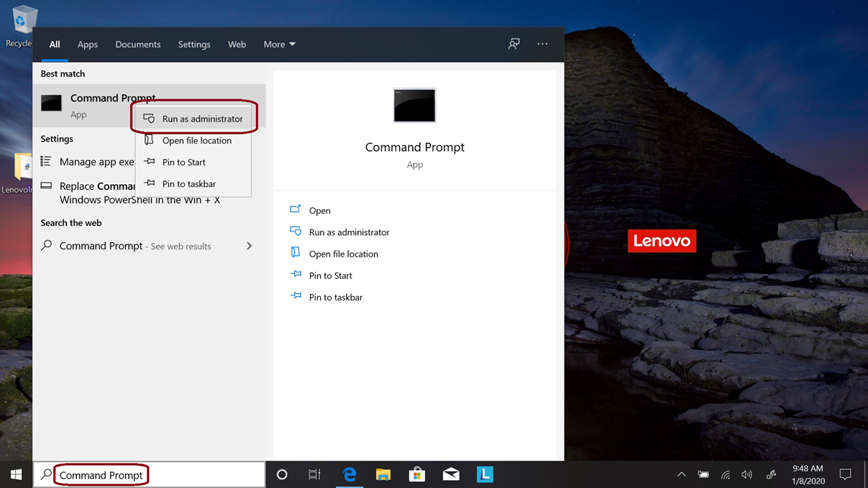Choose Pin to taskbar in context menu
This screenshot has width=868, height=488.
[193, 183]
